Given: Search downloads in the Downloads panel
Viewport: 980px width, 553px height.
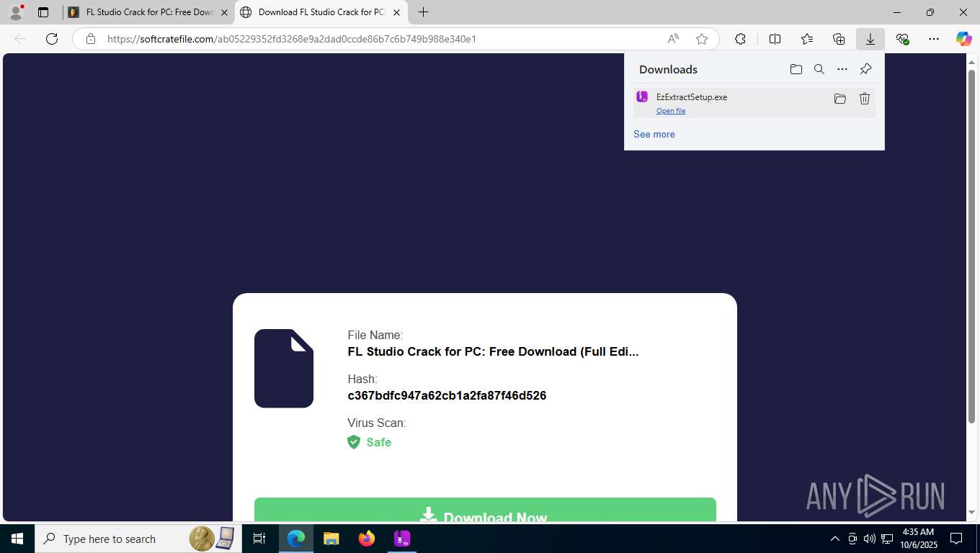Looking at the screenshot, I should pyautogui.click(x=819, y=69).
